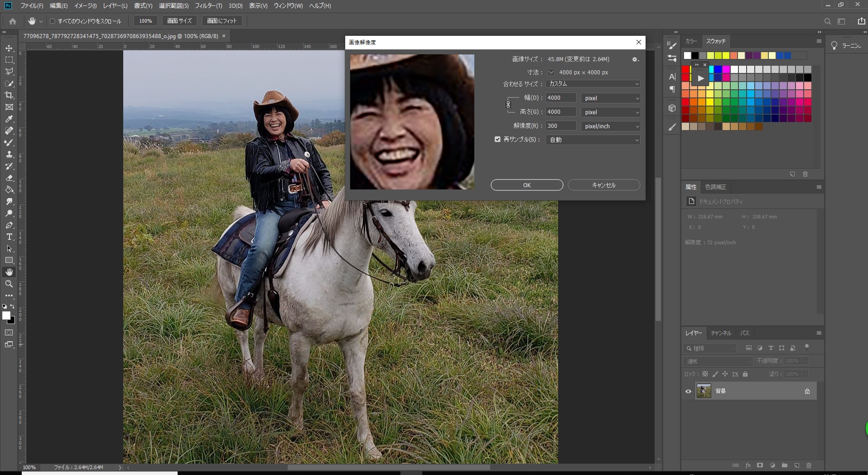Expand the resample method 自動 dropdown

593,140
